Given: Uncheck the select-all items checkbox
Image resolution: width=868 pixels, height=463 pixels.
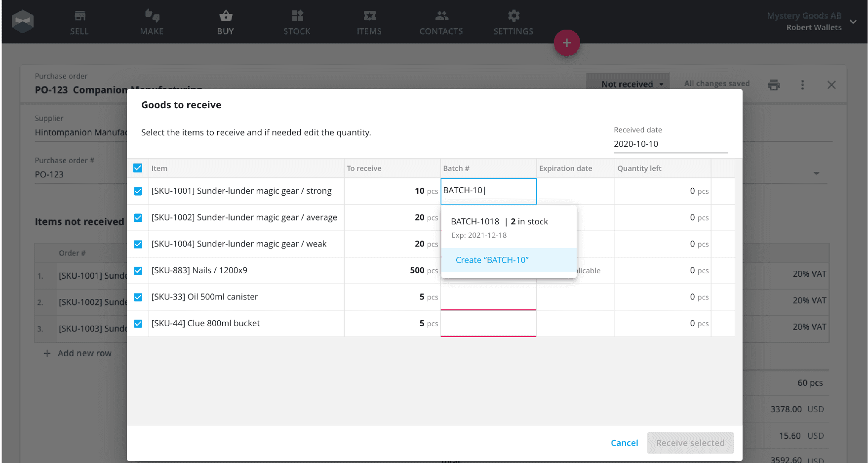Looking at the screenshot, I should coord(138,168).
